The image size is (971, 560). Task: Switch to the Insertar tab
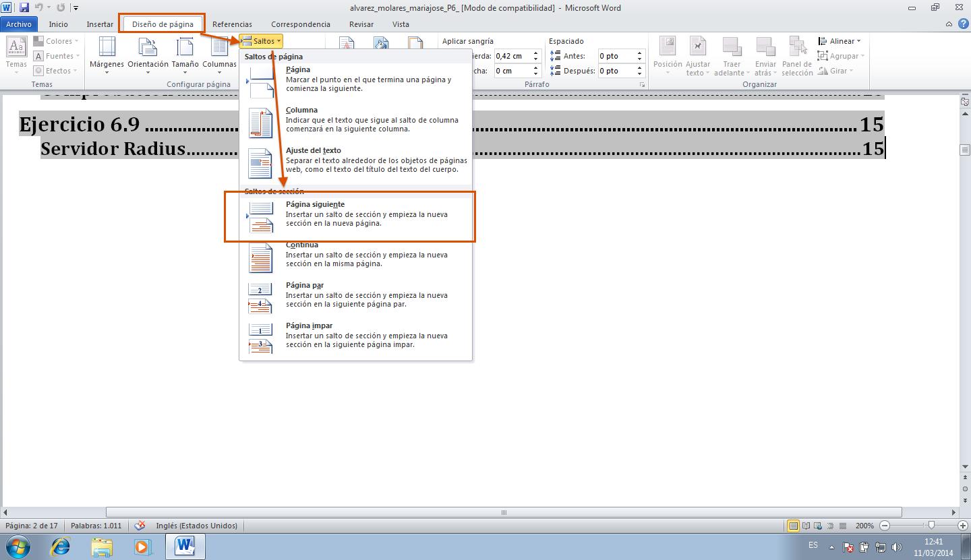pos(100,24)
